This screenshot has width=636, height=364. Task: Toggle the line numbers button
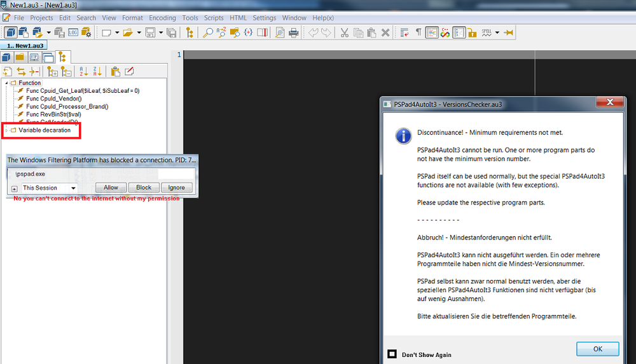459,33
